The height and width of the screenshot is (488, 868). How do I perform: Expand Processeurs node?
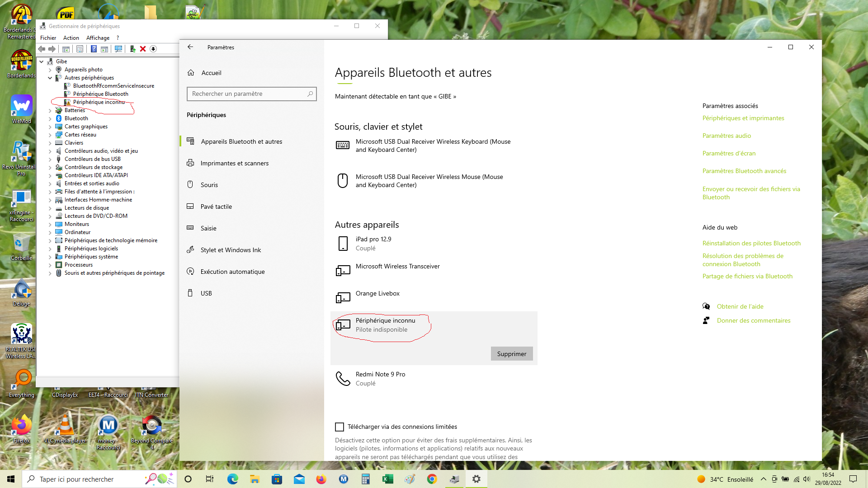[50, 265]
